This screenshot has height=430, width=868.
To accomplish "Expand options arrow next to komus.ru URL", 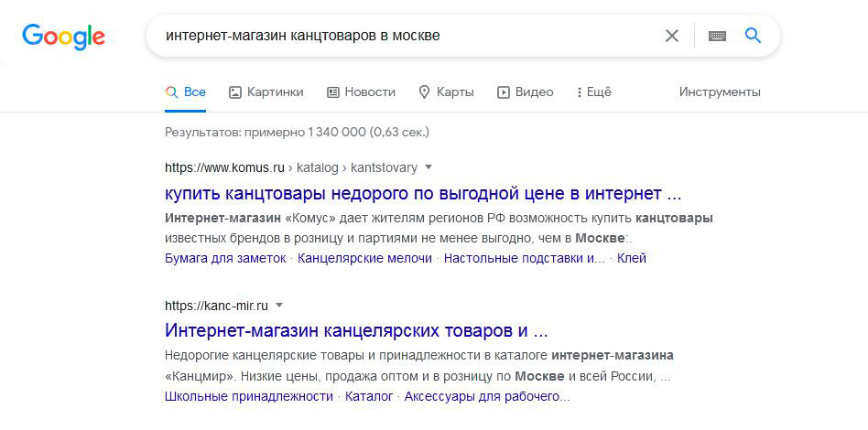I will click(x=428, y=167).
